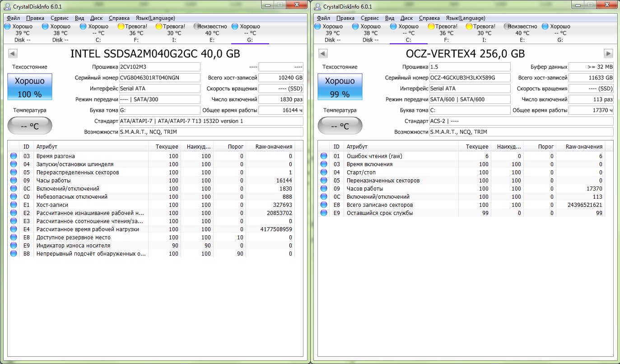Click status orb for attribute B8 row

point(14,254)
